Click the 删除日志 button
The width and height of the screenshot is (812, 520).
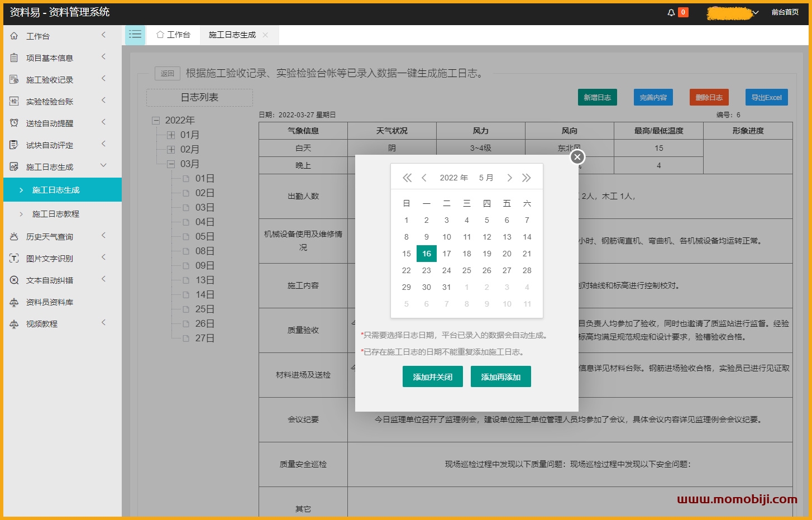point(709,97)
